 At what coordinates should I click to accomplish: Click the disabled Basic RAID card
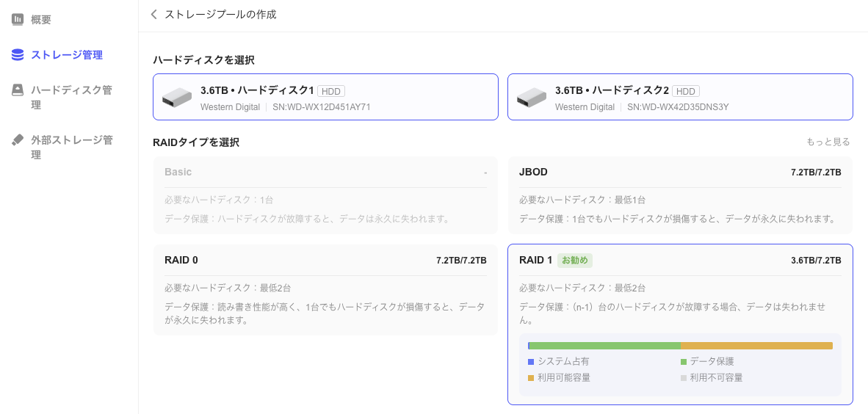point(325,195)
